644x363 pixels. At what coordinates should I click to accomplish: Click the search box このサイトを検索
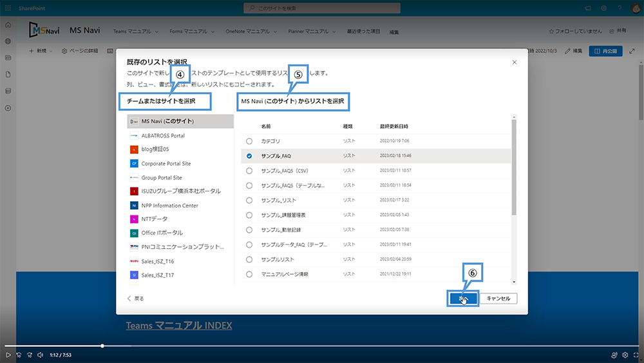[x=322, y=8]
